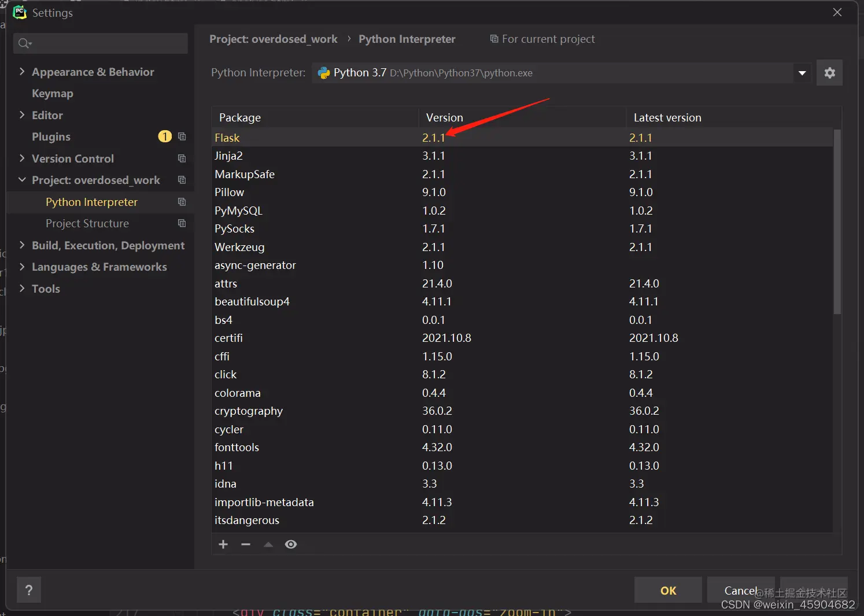
Task: Select the colorama package row
Action: coord(522,393)
